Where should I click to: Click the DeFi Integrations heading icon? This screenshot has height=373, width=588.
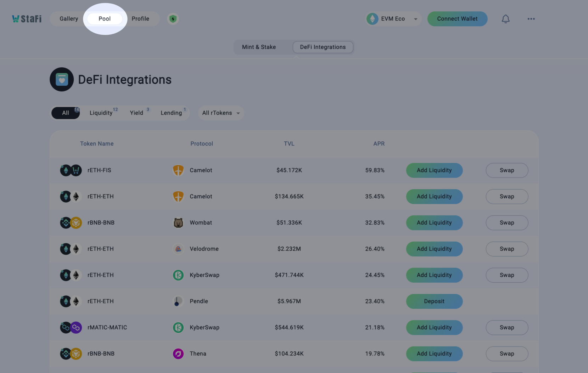pos(62,79)
